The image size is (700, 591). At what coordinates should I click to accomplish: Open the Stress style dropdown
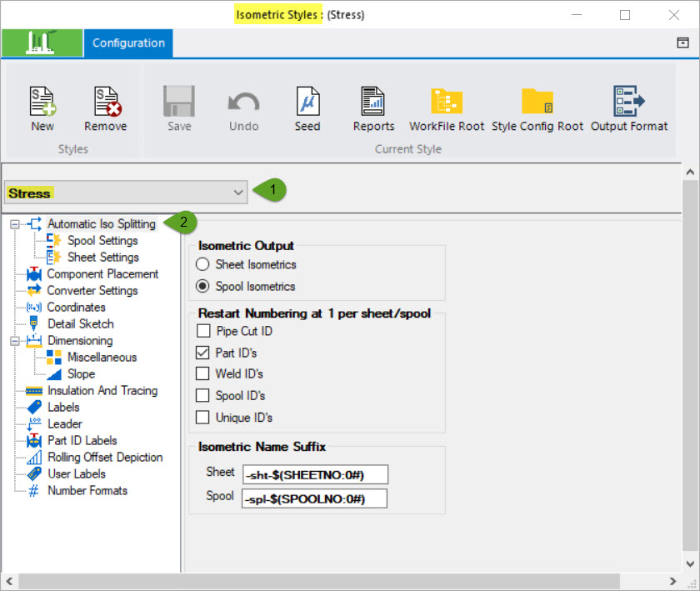tap(239, 191)
